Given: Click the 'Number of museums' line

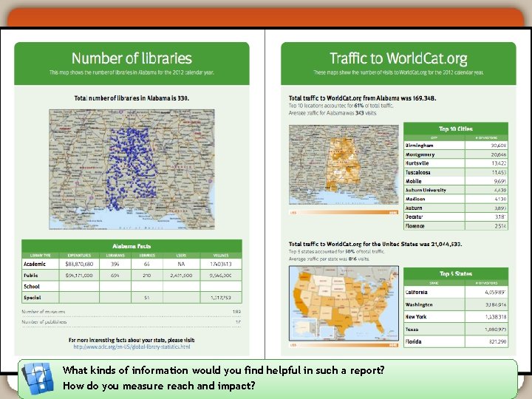Looking at the screenshot, I should tap(132, 312).
